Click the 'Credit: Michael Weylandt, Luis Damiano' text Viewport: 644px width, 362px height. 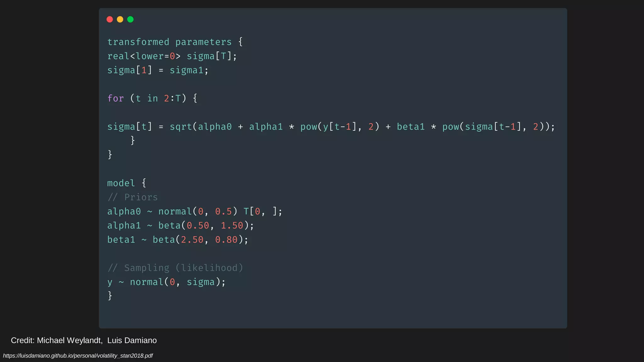[x=84, y=340]
